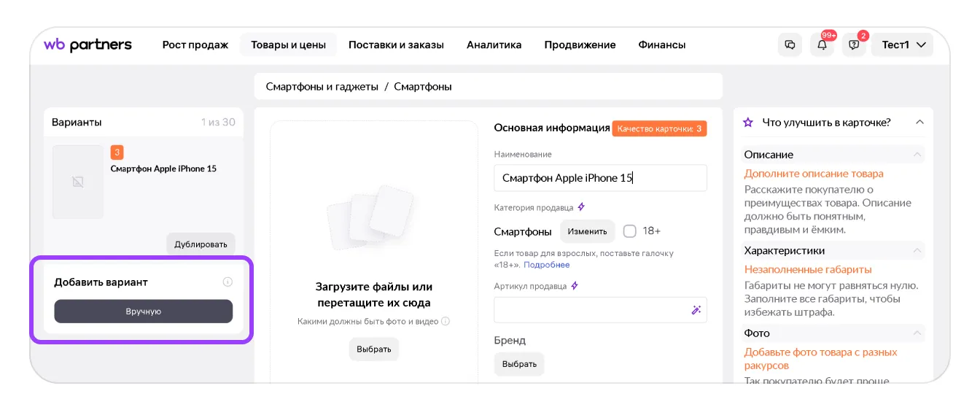This screenshot has width=980, height=410.
Task: Select the product variant thumbnail placeholder
Action: pyautogui.click(x=78, y=182)
